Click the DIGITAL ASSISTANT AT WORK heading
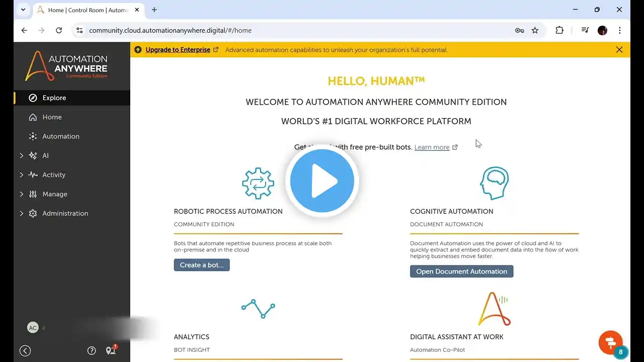Screen dimensions: 644x362 [x=457, y=337]
